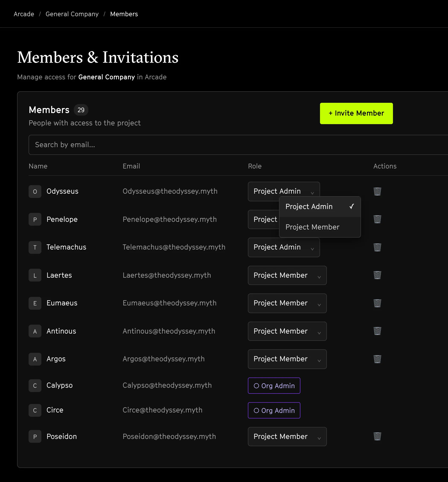Delete Laertes via the trash icon

coord(377,275)
